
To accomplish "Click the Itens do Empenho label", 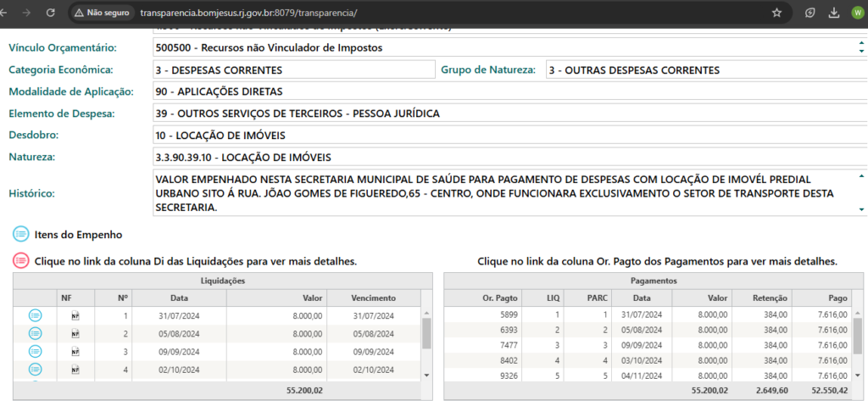I will 78,235.
